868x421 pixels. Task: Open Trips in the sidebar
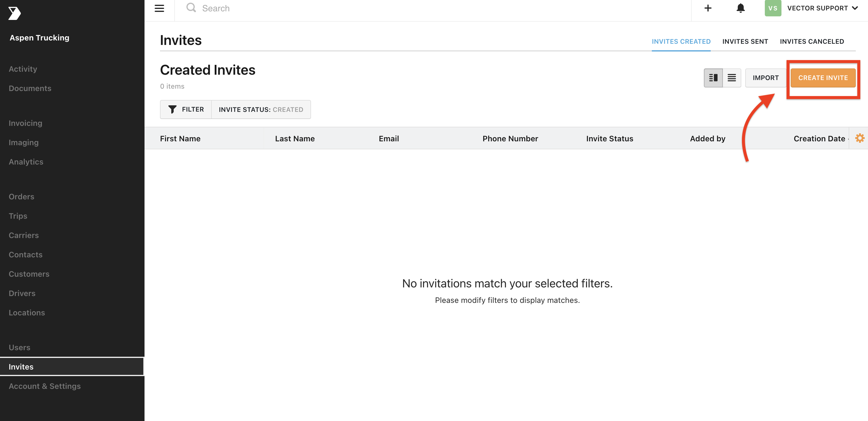18,216
